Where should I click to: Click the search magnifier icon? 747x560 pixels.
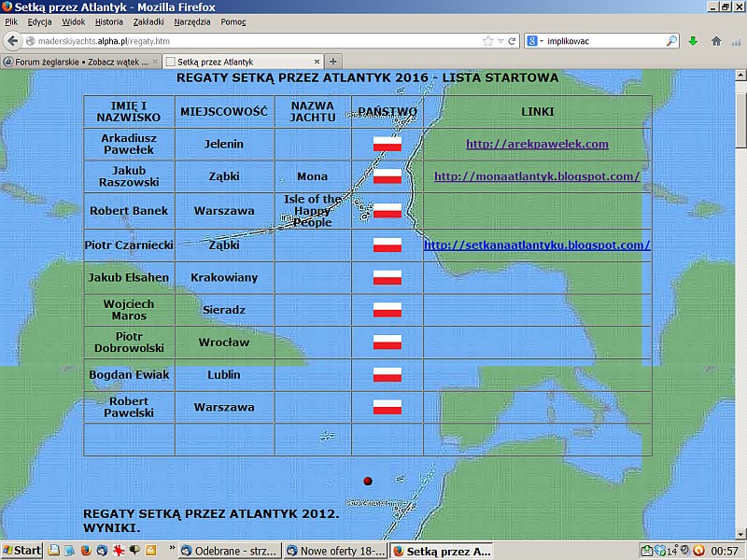click(x=671, y=41)
